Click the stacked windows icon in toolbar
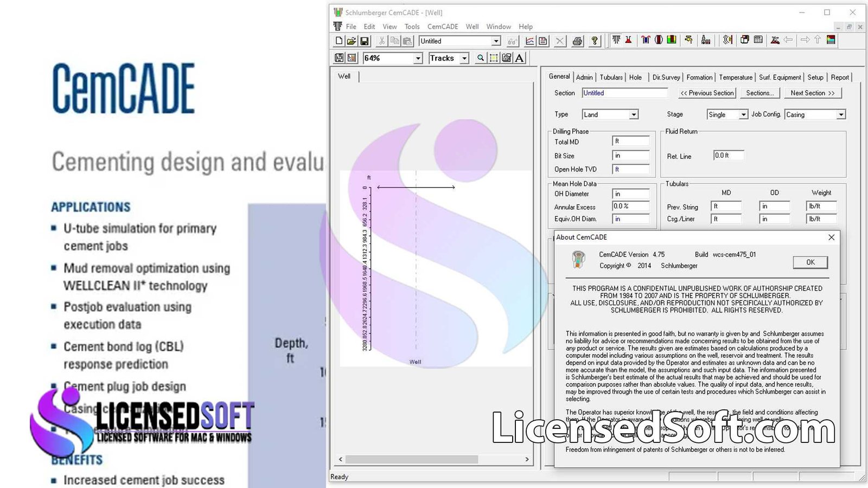The image size is (868, 488). pos(745,40)
